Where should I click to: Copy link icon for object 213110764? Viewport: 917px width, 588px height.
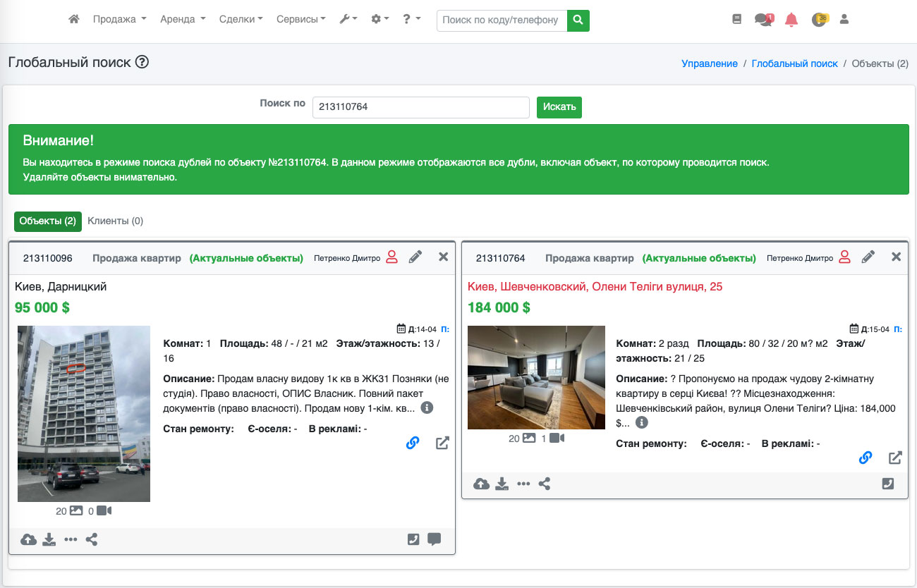coord(866,458)
